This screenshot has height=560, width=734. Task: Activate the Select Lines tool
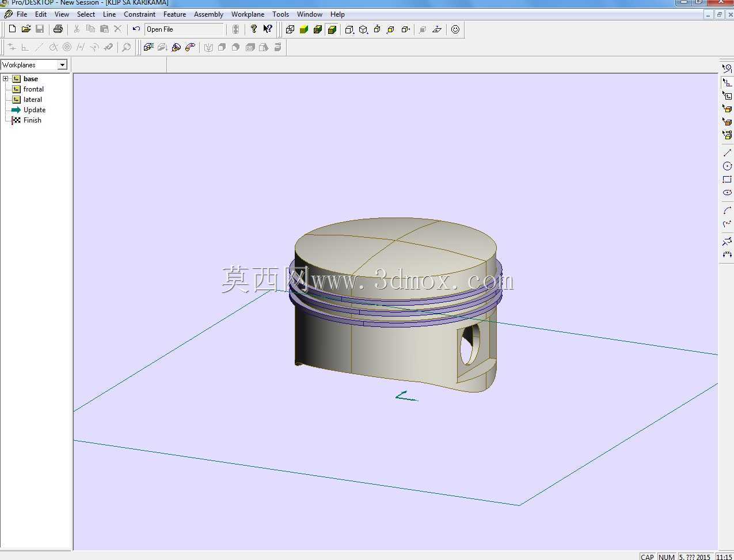[x=727, y=68]
